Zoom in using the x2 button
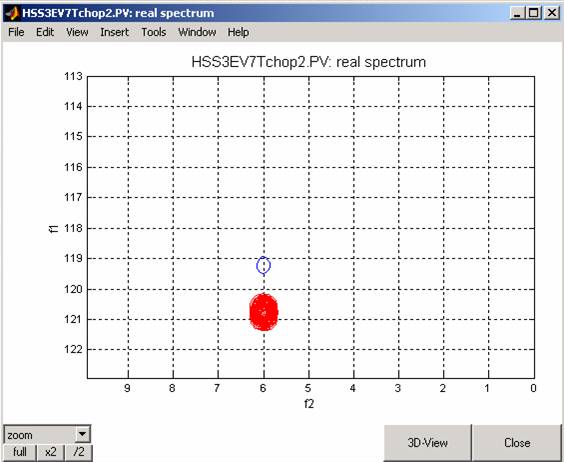The height and width of the screenshot is (462, 564). [x=51, y=452]
